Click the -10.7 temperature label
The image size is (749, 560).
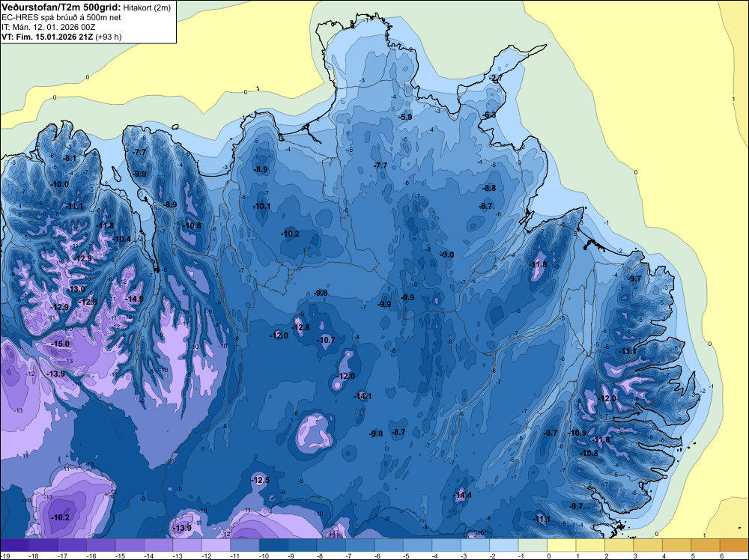[x=327, y=340]
